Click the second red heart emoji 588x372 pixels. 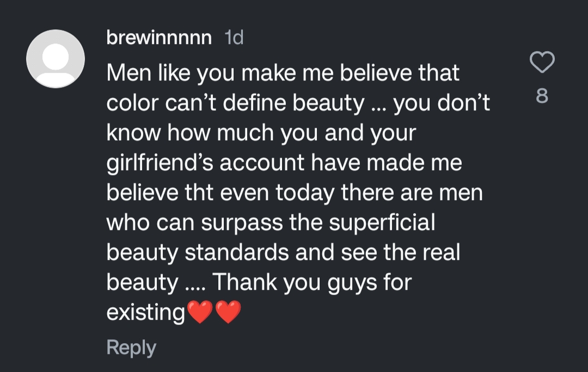(228, 313)
